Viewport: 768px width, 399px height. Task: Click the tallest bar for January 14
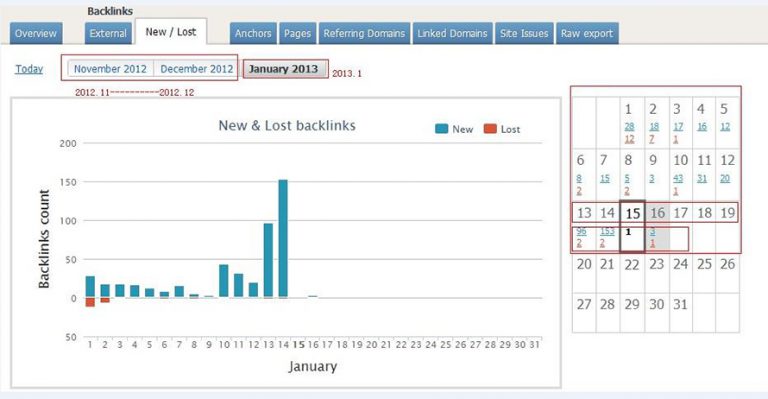(283, 238)
